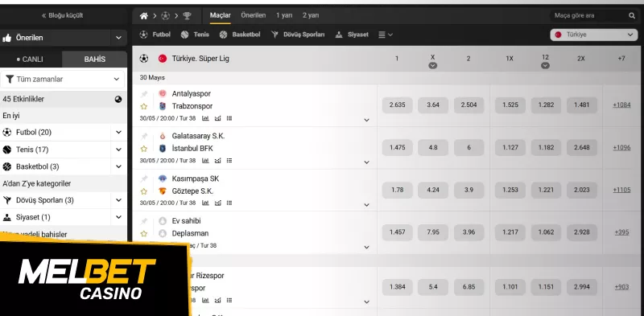Favorite the Galatasaray S.K. match star
Screen dimensions: 644x316
(144, 149)
